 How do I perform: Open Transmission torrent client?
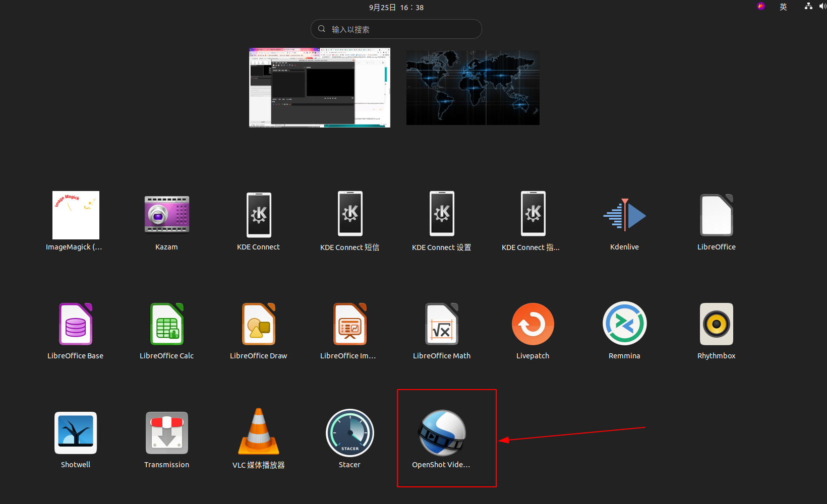(x=166, y=433)
